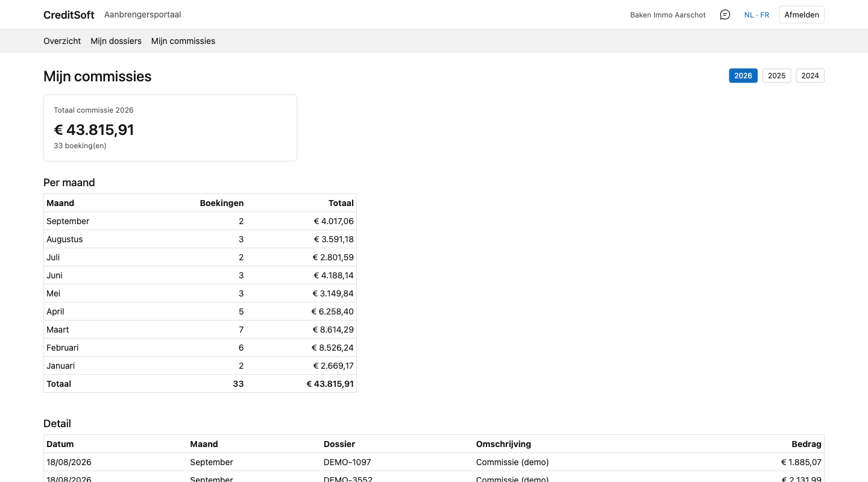Open Mijn commissies nav item

pyautogui.click(x=183, y=41)
